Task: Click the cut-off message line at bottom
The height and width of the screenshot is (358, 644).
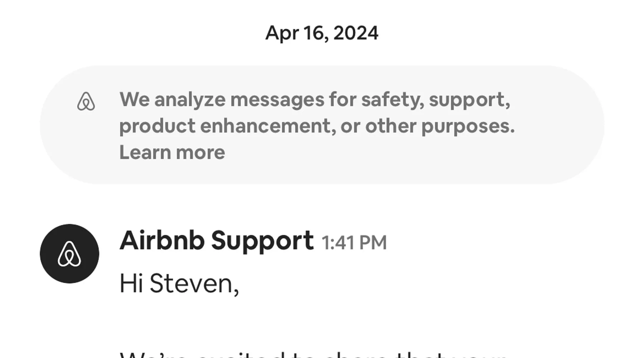Action: (x=313, y=354)
